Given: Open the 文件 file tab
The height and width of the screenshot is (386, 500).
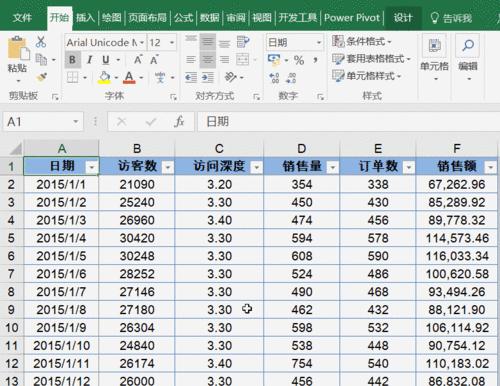Looking at the screenshot, I should coord(22,17).
